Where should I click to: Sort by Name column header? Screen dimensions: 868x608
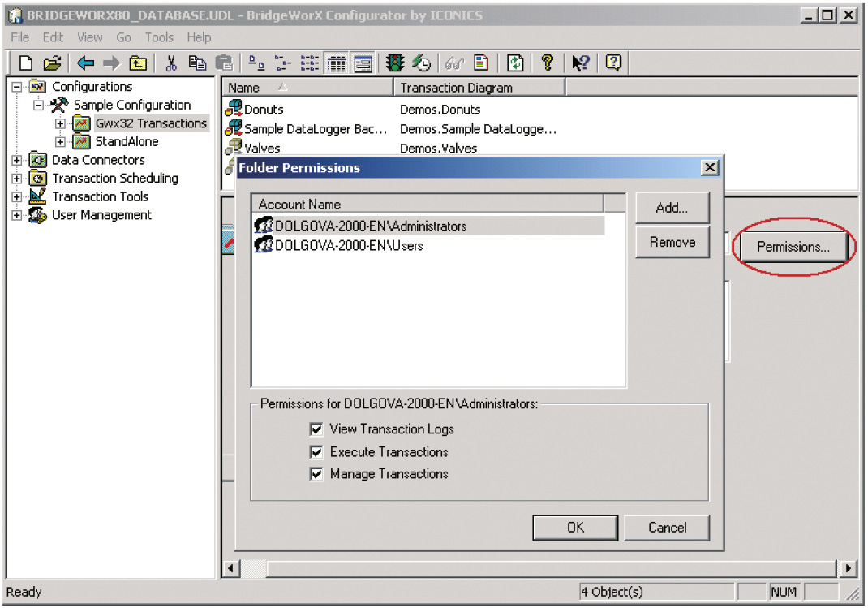click(x=307, y=88)
